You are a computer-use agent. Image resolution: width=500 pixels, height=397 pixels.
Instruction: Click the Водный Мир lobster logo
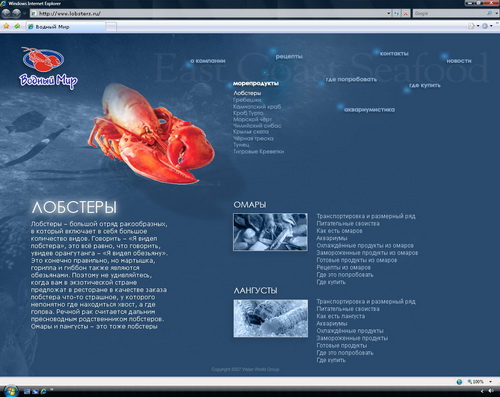coord(48,68)
